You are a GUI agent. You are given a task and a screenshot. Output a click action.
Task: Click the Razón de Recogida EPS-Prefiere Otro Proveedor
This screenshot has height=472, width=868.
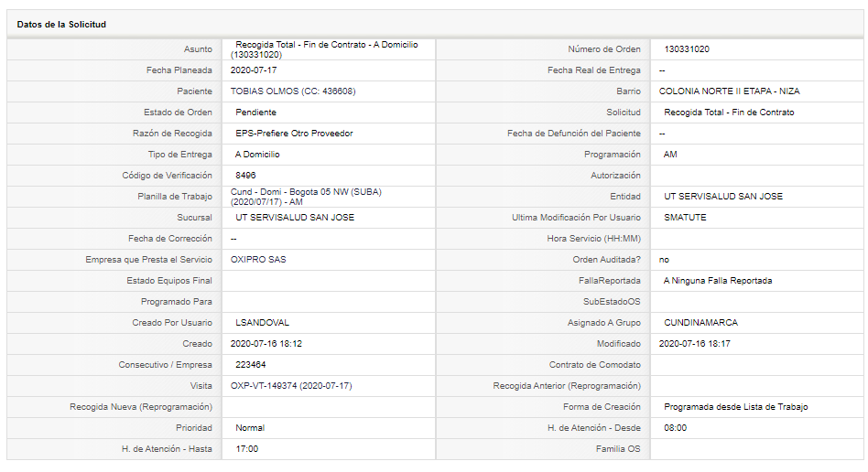click(x=294, y=134)
